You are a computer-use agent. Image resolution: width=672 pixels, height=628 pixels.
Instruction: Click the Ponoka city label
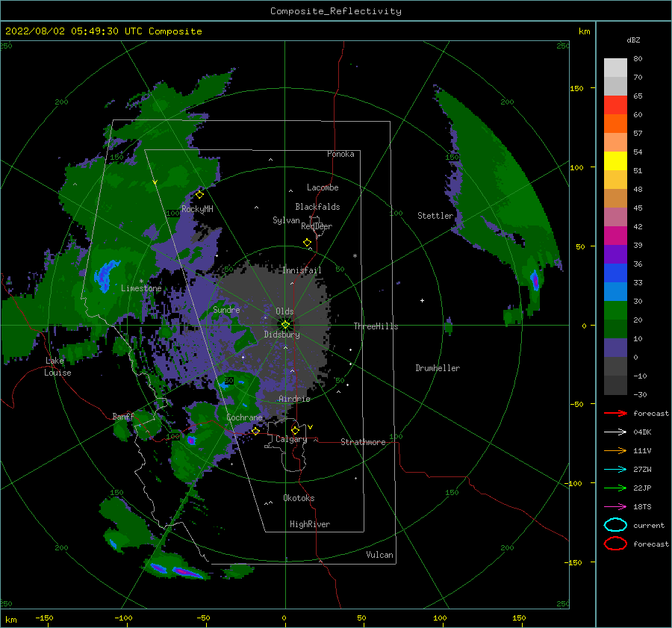pyautogui.click(x=340, y=154)
